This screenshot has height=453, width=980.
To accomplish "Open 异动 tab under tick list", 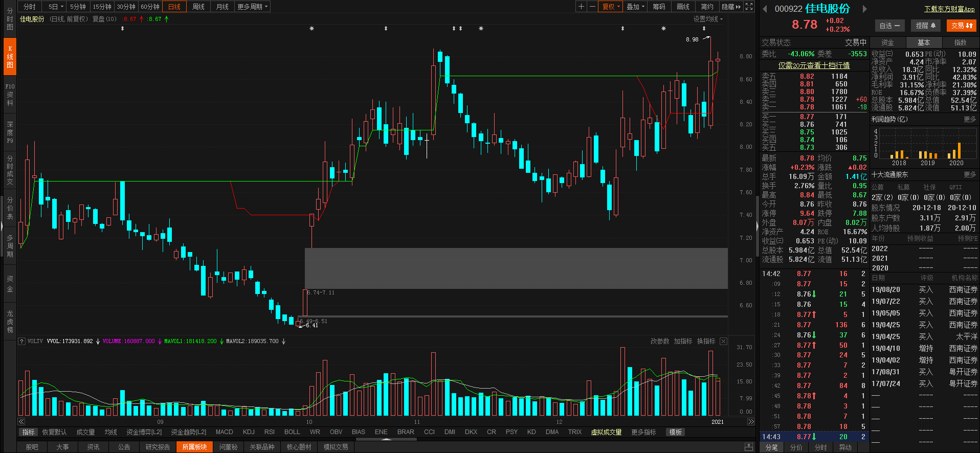I will point(845,447).
